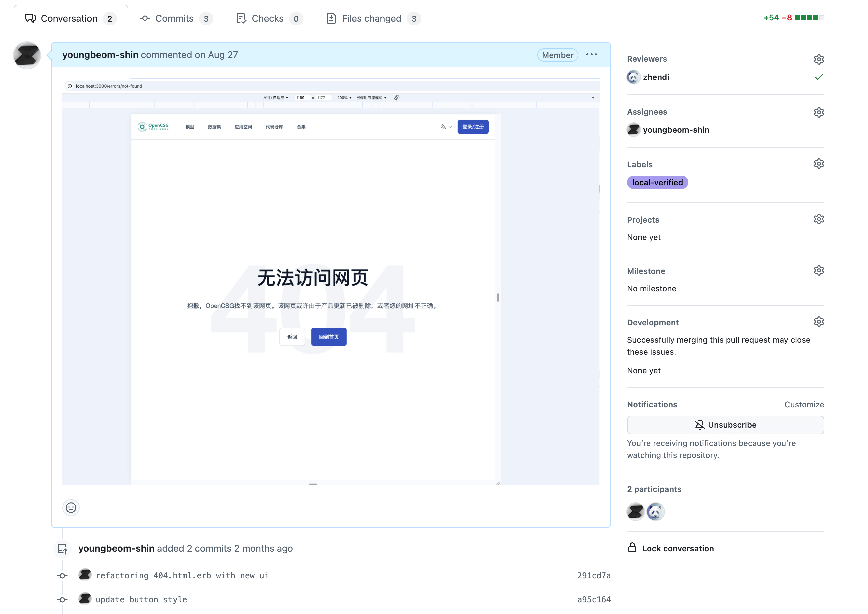Click the commit hash 291cd7a
Viewport: 868px width, 614px height.
(x=594, y=575)
